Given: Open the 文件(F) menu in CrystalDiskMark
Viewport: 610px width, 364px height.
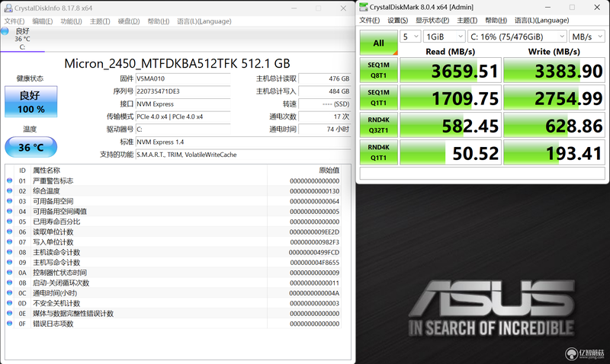Looking at the screenshot, I should [x=370, y=21].
